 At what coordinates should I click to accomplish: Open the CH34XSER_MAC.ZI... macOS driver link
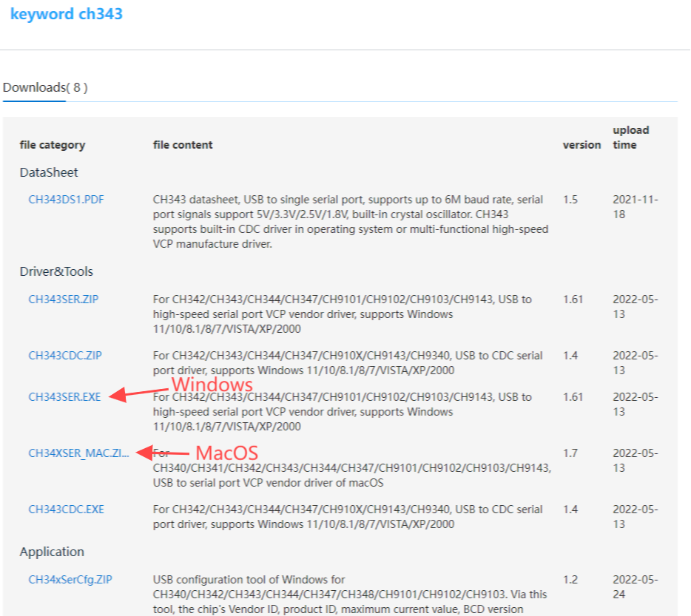[78, 453]
